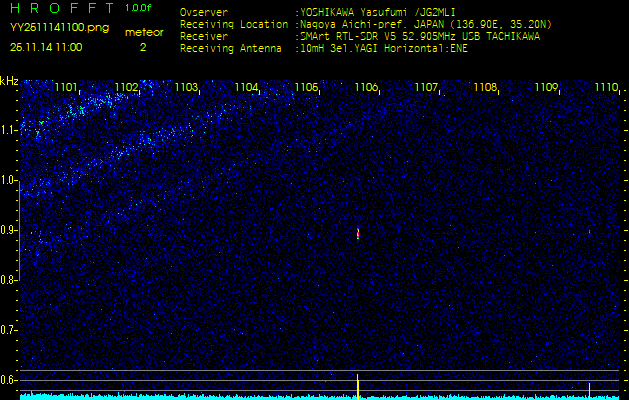Screen dimensions: 629x400
Task: Click the 1.0 frequency axis label
Action: 9,180
